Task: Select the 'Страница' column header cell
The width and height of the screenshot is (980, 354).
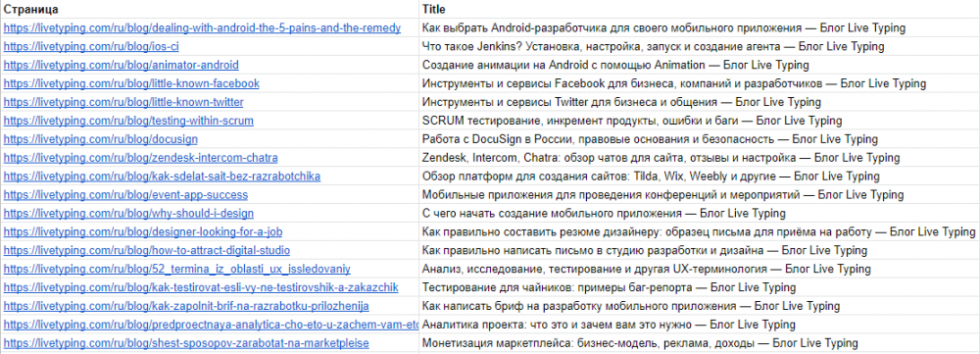Action: (210, 10)
